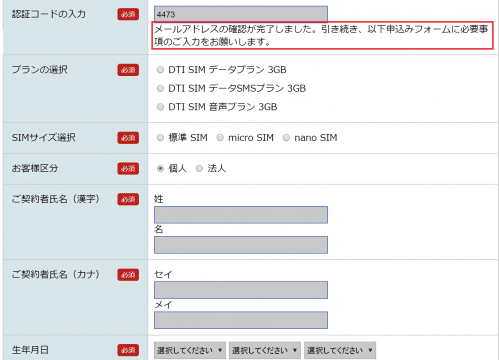Open the middle 生年月日 dropdown
This screenshot has width=500, height=360.
tap(265, 350)
